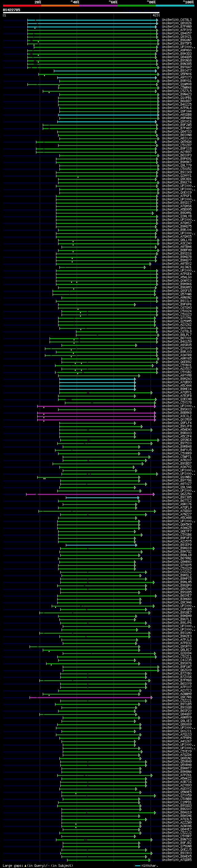This screenshot has width=197, height=868.
Task: Open UniRef100_A9TX73 label
Action: [x=177, y=78]
